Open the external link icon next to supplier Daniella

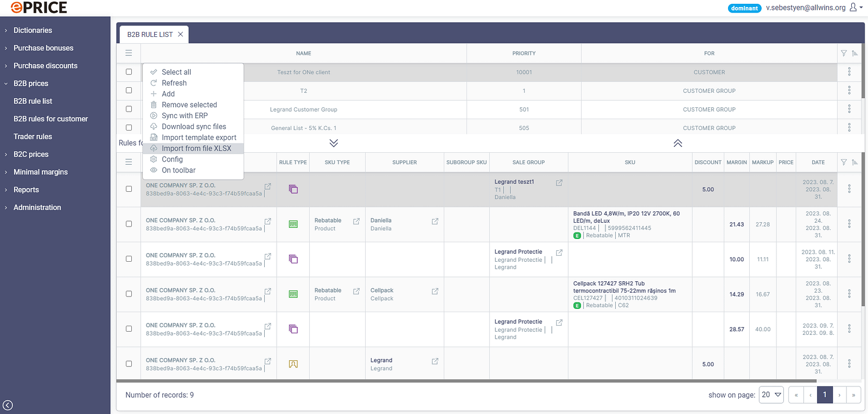click(x=435, y=222)
